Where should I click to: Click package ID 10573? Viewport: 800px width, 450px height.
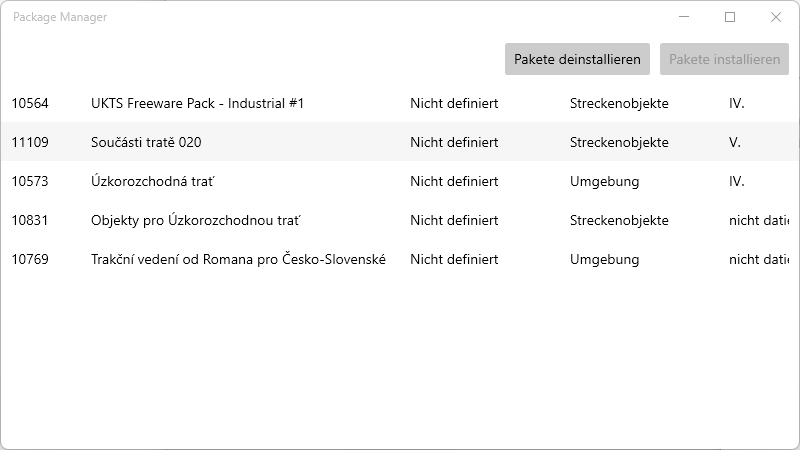coord(30,181)
